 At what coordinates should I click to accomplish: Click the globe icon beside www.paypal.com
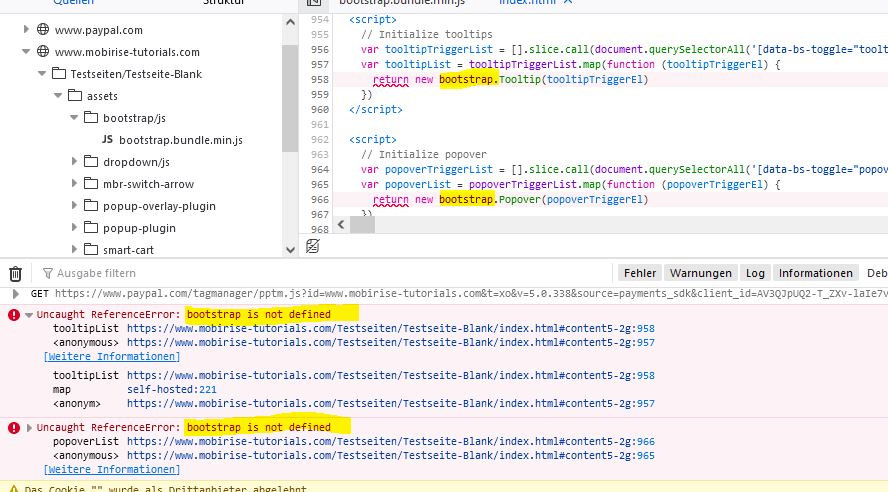[43, 30]
